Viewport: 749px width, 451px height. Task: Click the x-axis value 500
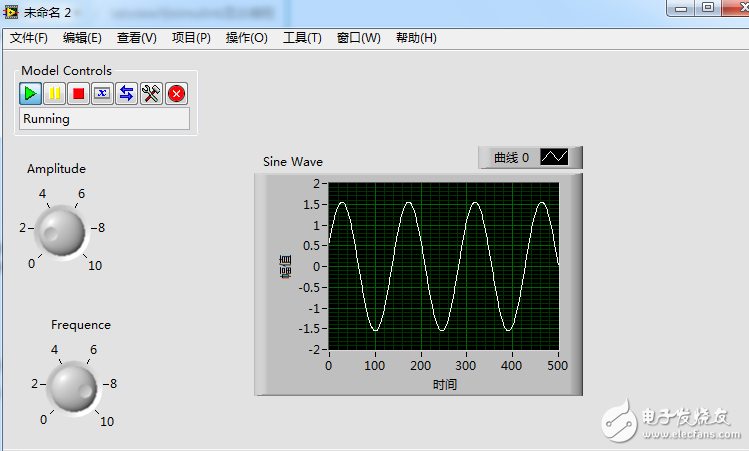(557, 366)
